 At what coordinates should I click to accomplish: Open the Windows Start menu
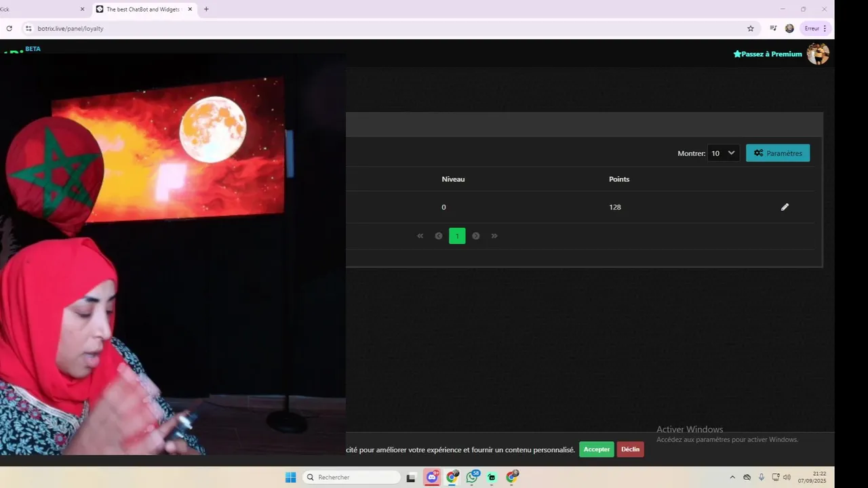[290, 477]
